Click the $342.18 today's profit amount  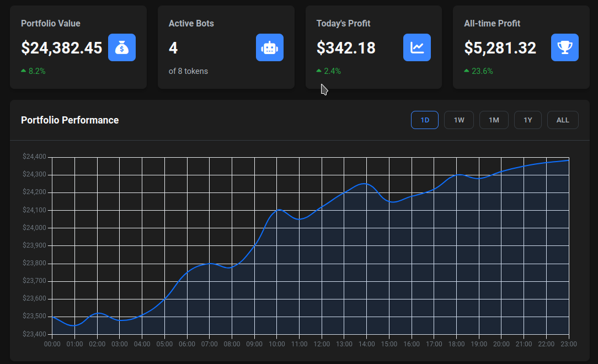(x=346, y=48)
